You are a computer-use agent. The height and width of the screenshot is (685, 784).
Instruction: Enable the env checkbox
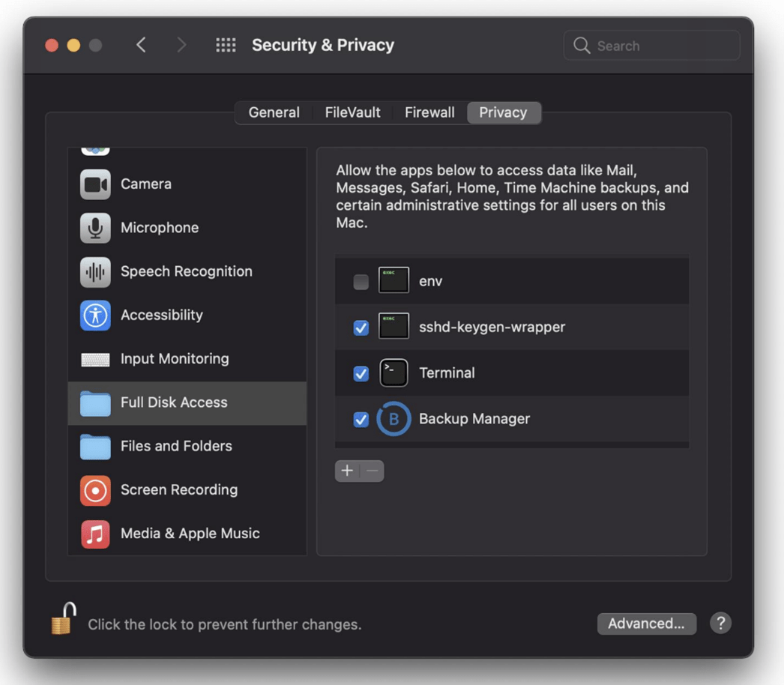361,282
